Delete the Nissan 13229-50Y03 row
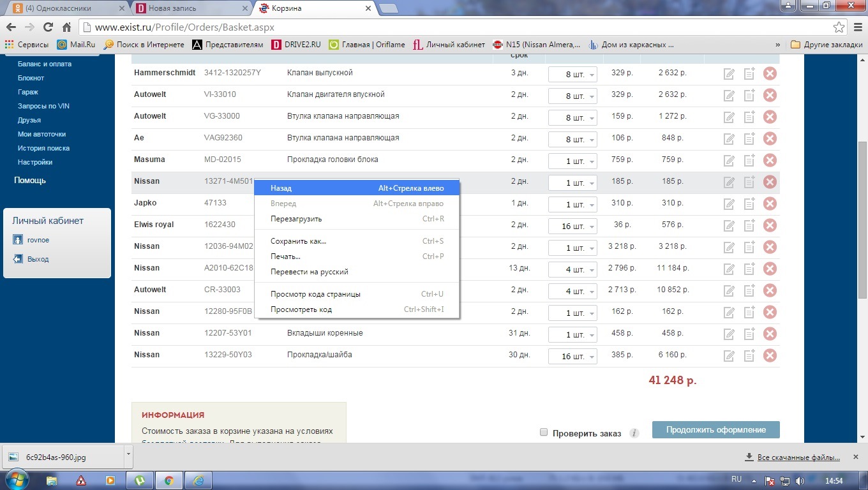Image resolution: width=868 pixels, height=490 pixels. 770,355
